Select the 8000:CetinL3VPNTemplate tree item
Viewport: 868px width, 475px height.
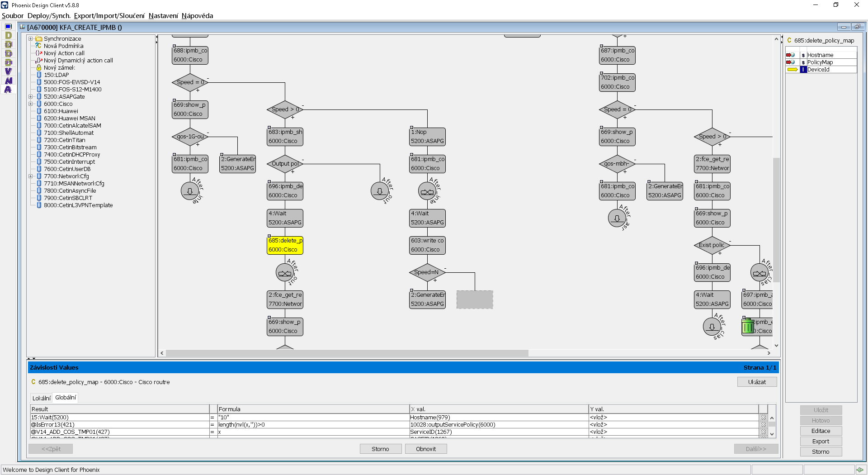(x=78, y=205)
